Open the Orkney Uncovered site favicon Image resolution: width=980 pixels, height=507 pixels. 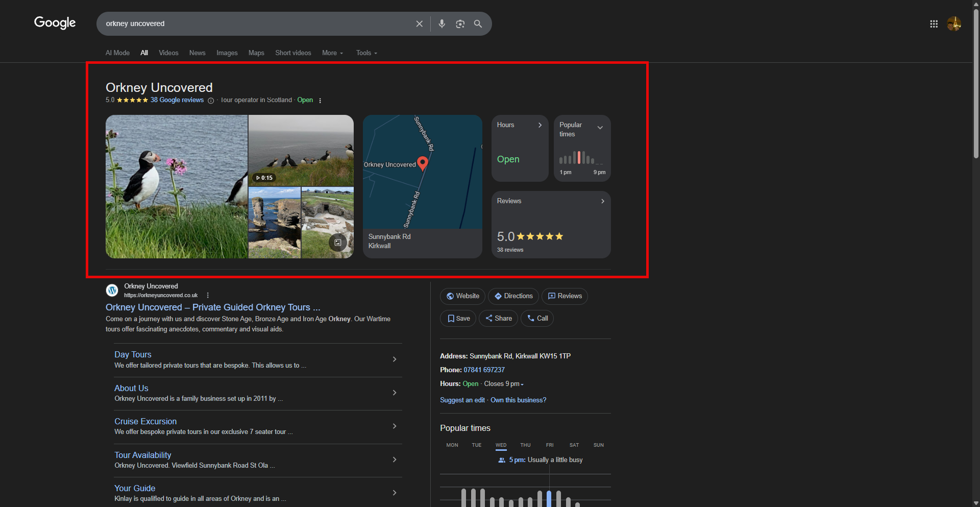[x=112, y=291]
